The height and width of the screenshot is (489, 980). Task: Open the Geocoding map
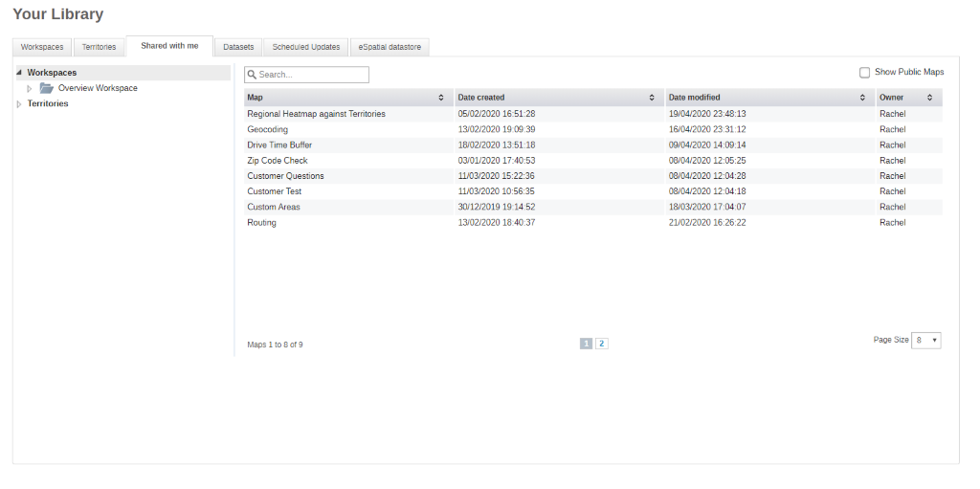[268, 129]
